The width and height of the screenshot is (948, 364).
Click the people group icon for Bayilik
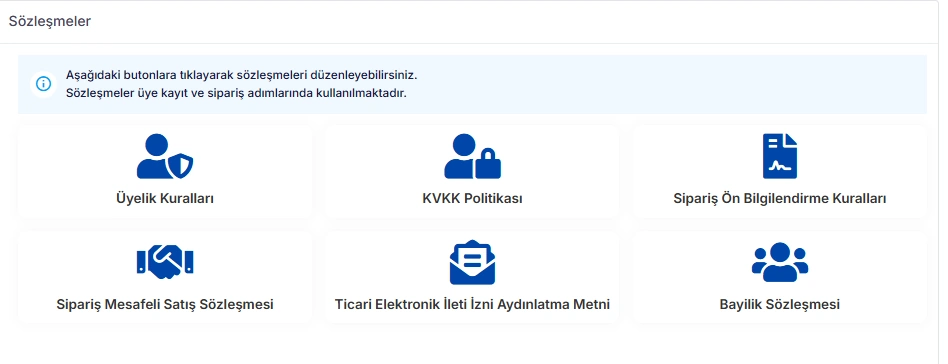click(x=780, y=262)
